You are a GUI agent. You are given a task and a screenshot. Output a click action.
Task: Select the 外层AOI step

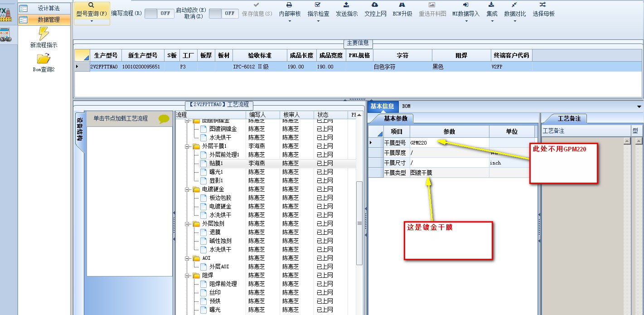click(x=219, y=267)
